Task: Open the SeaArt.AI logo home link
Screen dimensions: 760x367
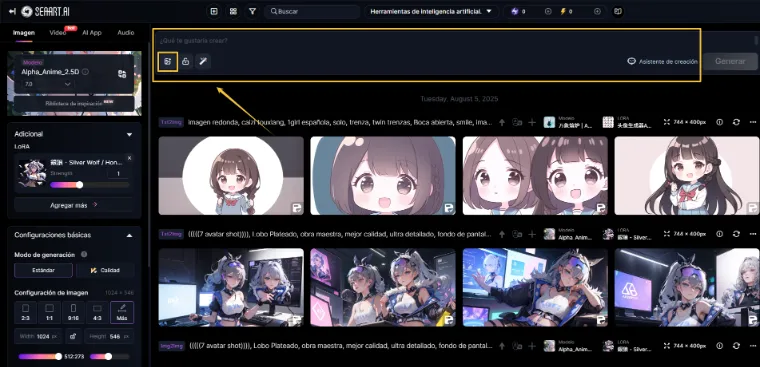Action: pyautogui.click(x=45, y=11)
